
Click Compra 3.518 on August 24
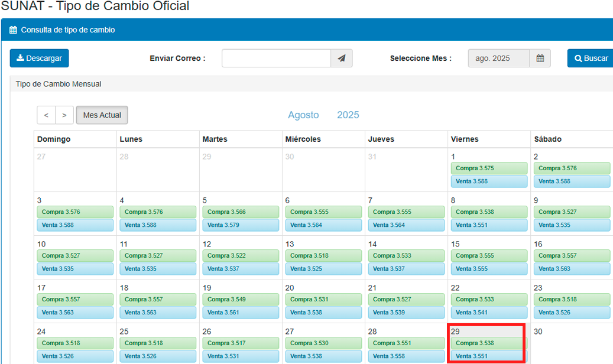pos(75,343)
